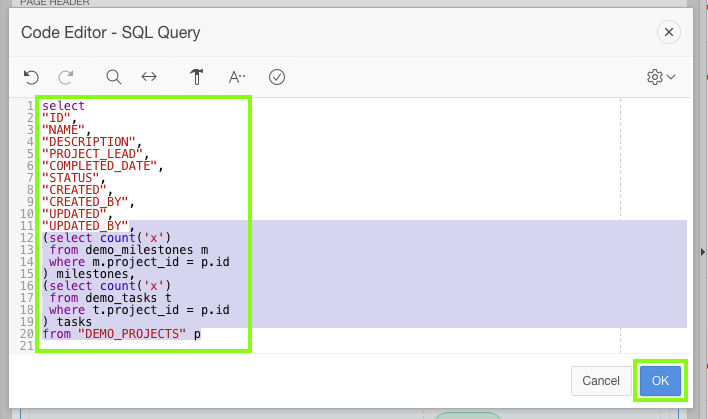Click "m.project_id" in the where clause
This screenshot has width=708, height=419.
point(135,262)
